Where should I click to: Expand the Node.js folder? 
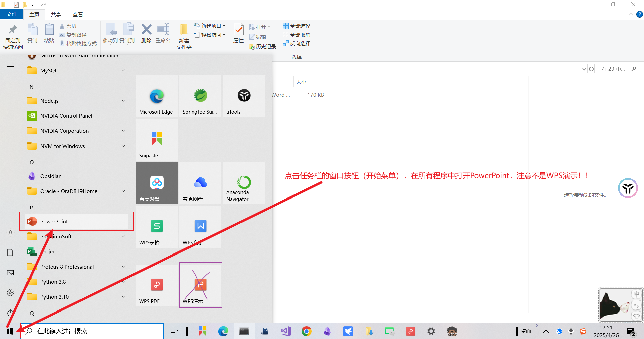click(x=123, y=101)
